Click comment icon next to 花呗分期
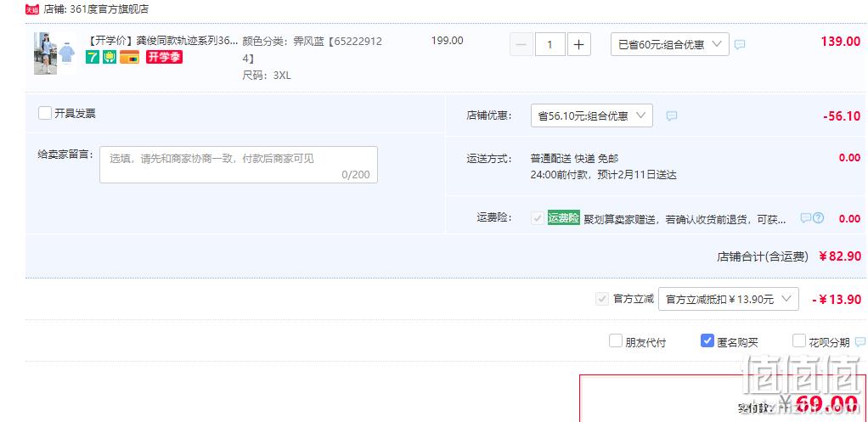868x422 pixels. point(860,342)
